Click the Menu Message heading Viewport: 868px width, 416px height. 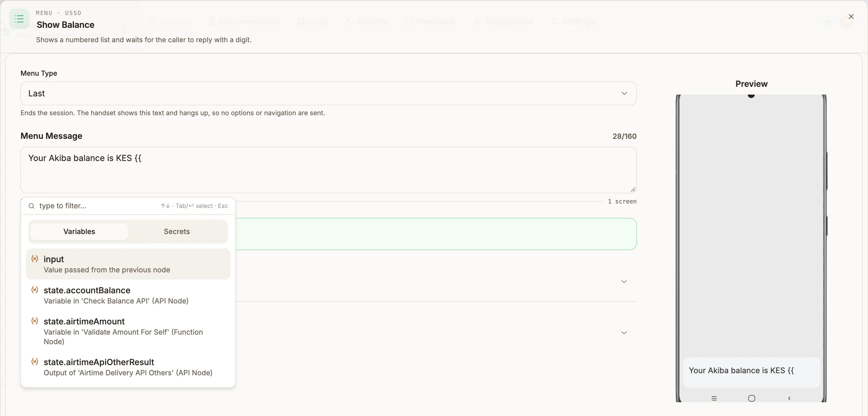click(51, 136)
